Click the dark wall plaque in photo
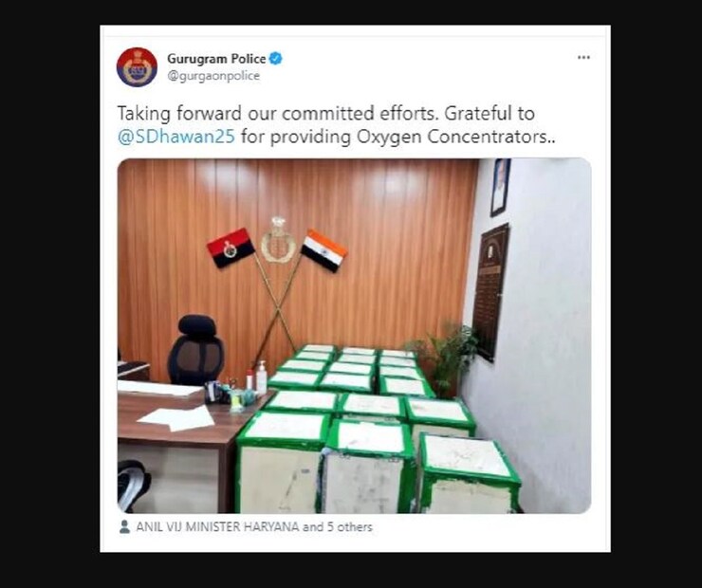This screenshot has height=588, width=702. [x=490, y=291]
